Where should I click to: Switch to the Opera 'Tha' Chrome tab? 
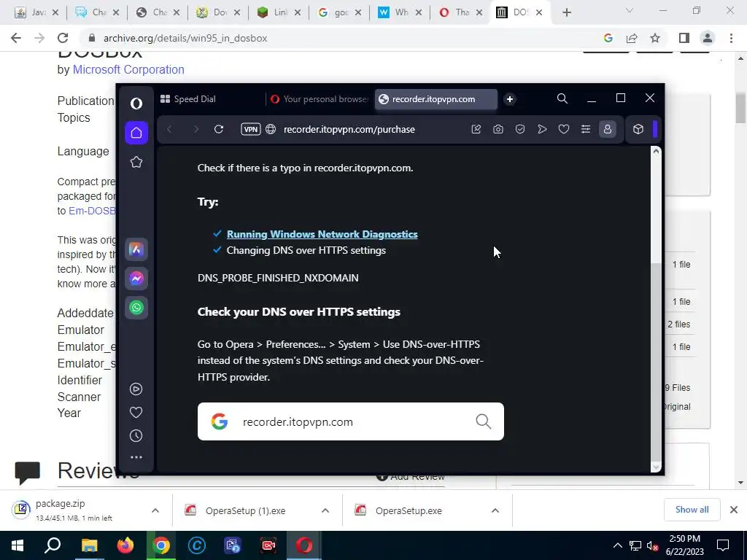click(460, 12)
